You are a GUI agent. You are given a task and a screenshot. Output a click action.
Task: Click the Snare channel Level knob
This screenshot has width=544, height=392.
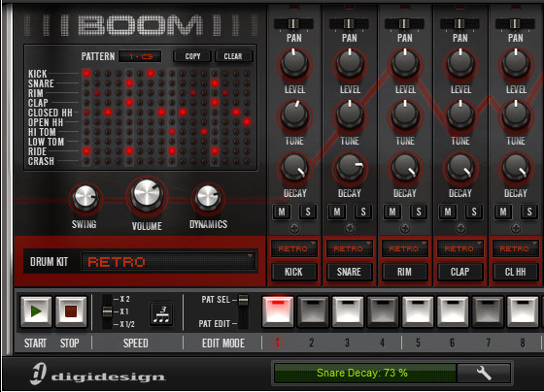(350, 63)
